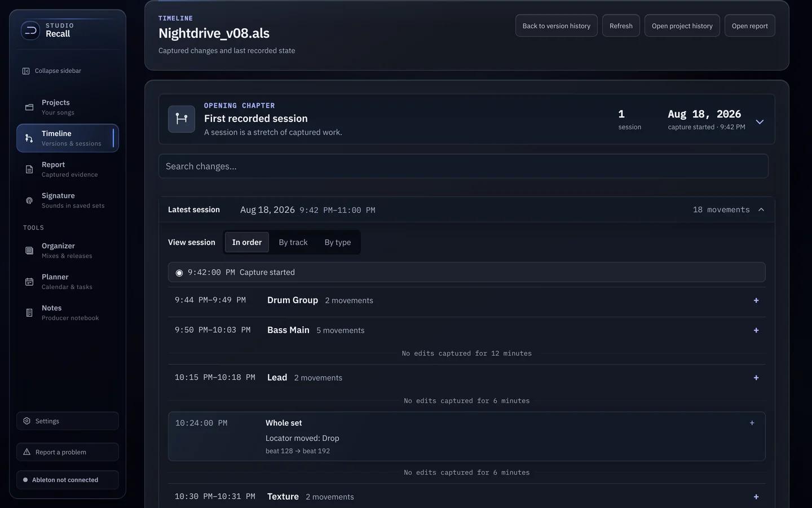Image resolution: width=812 pixels, height=508 pixels.
Task: Click the opening chapter session icon
Action: coord(182,119)
